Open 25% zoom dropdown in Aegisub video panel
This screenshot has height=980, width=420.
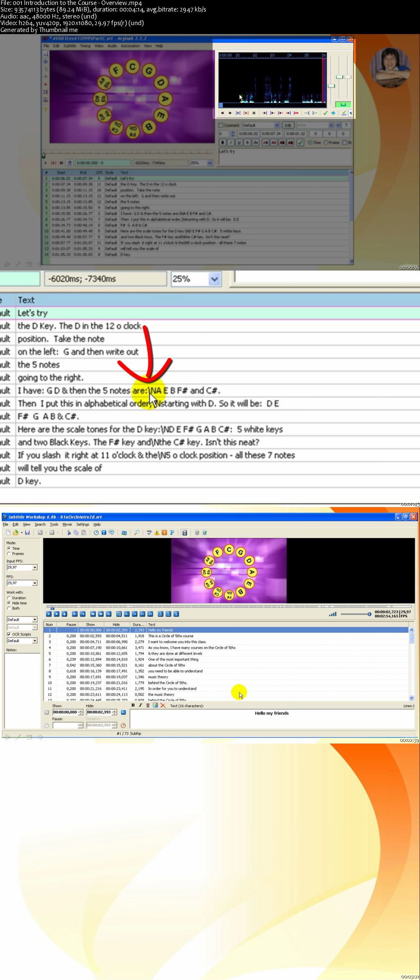210,163
